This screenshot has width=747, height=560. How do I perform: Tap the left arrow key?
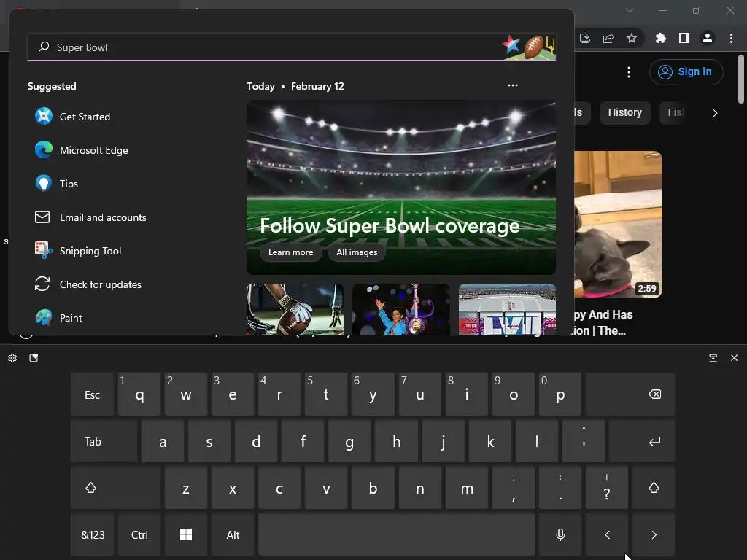[607, 534]
